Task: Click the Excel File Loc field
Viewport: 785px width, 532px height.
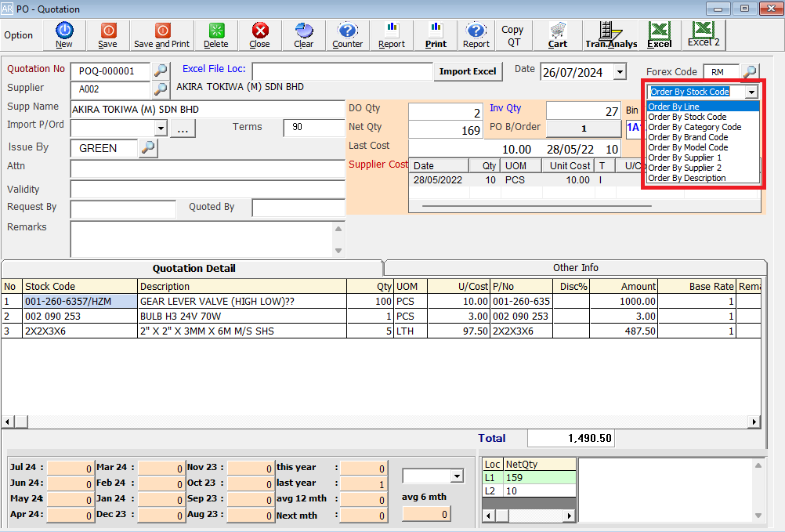Action: point(342,71)
